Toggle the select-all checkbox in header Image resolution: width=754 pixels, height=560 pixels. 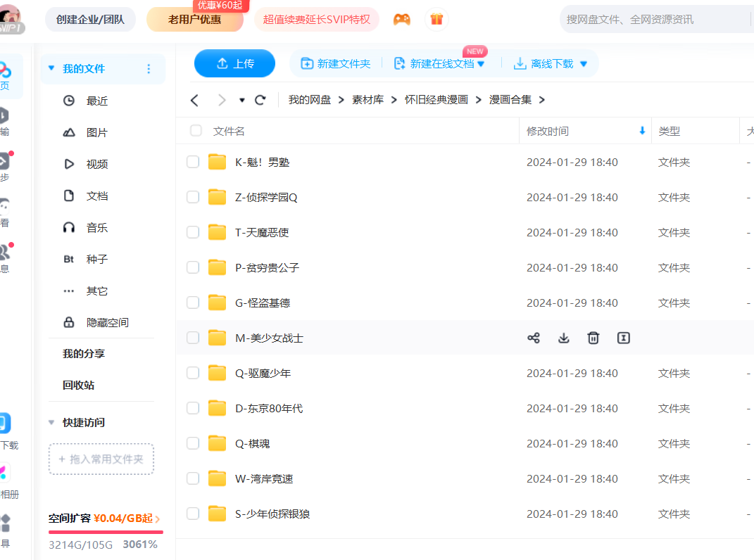point(196,131)
